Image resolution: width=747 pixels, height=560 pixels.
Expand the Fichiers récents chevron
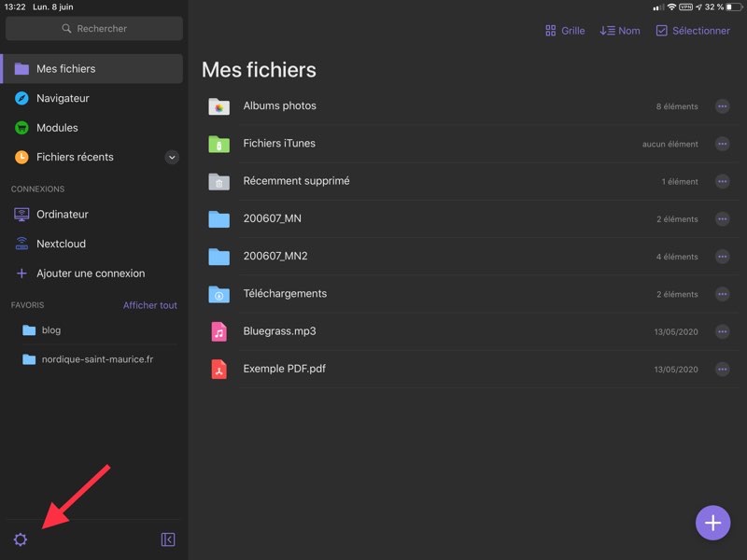[172, 158]
